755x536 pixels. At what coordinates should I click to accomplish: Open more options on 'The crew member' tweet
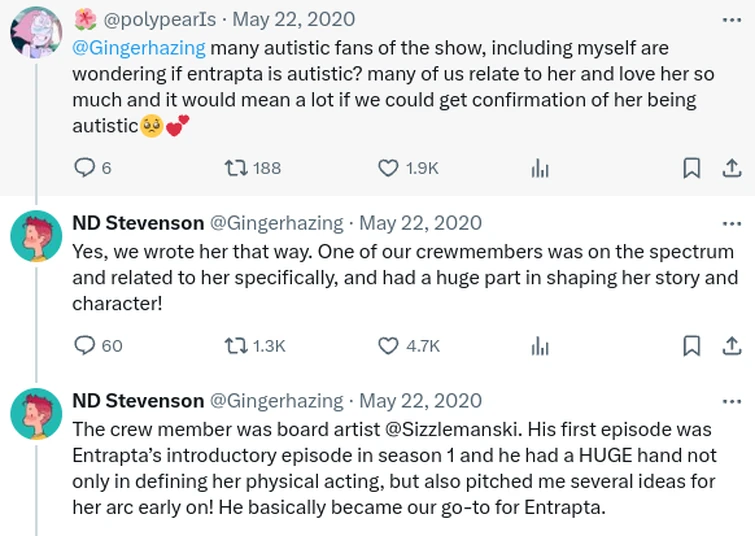(x=731, y=401)
